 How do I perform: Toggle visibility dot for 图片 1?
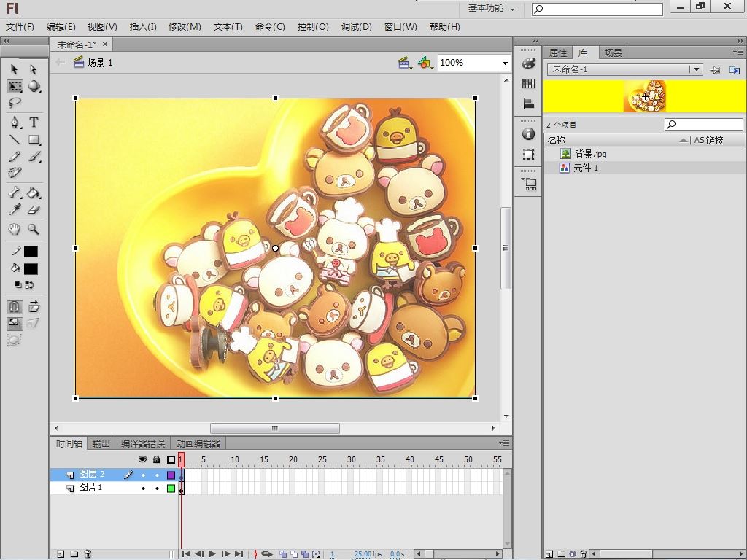click(143, 489)
